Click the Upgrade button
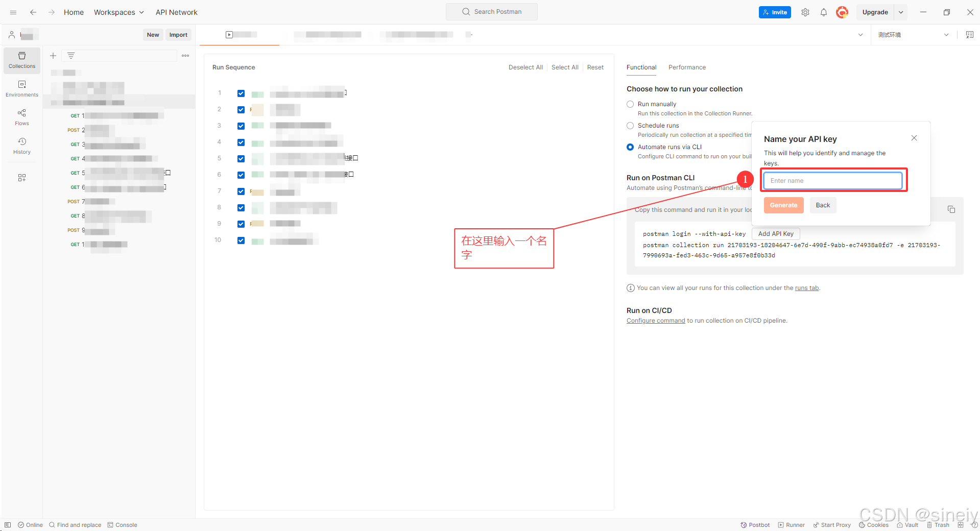 click(x=875, y=12)
